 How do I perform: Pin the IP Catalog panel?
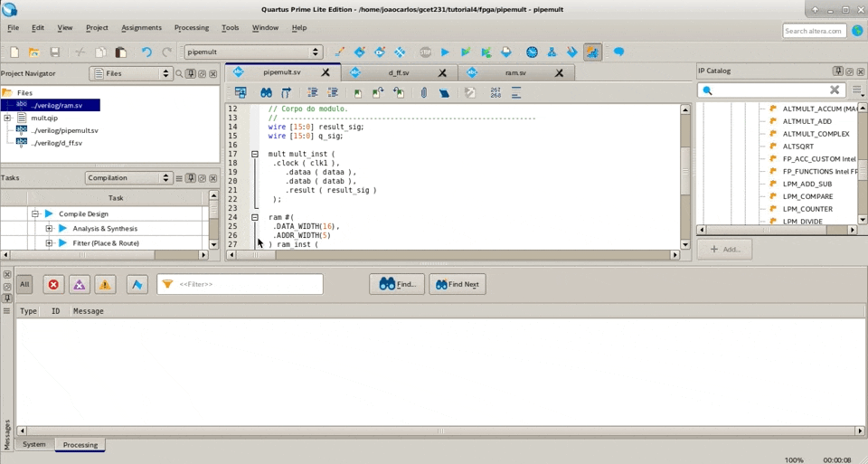pos(838,71)
